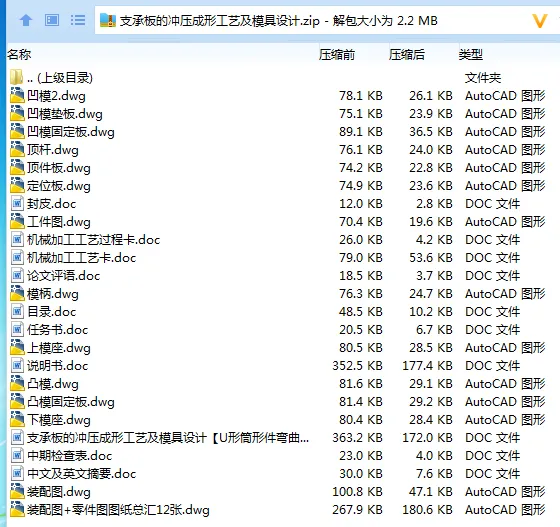Click the AutoCAD 图形 type of 凸模.dwg

[x=505, y=383]
